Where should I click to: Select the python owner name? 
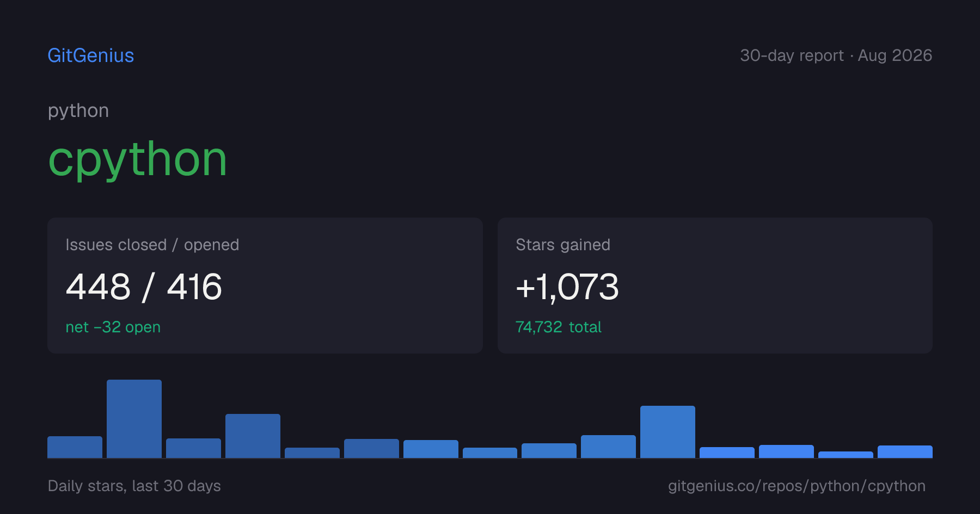(78, 111)
